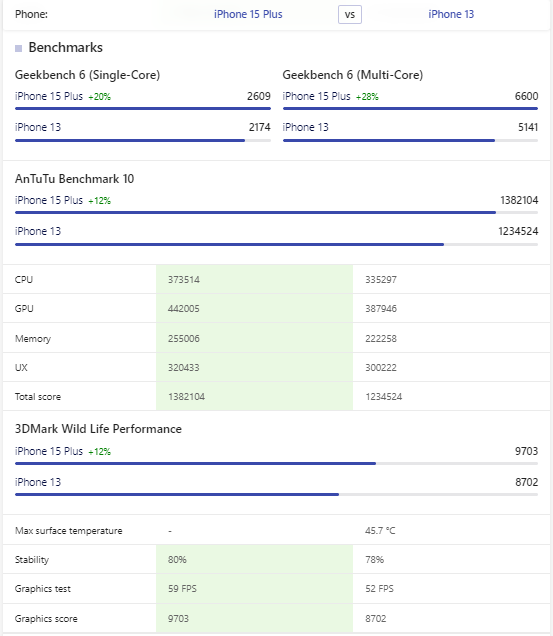Click the AnTuTu score 1234524 above bar
The height and width of the screenshot is (636, 553).
(x=518, y=231)
